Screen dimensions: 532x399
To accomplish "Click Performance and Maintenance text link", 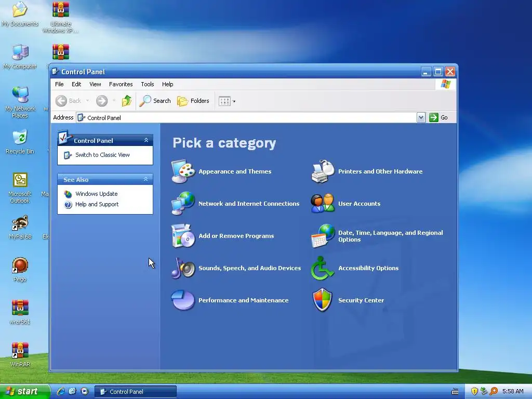I will click(243, 300).
